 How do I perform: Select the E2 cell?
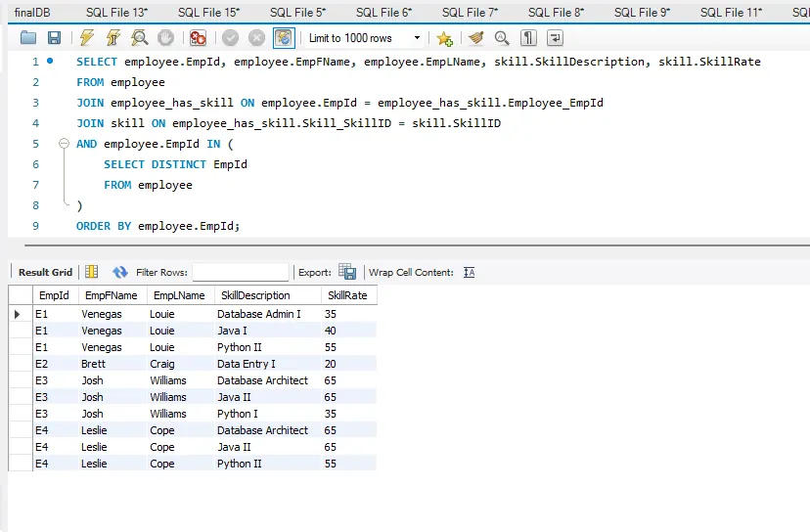tap(56, 364)
